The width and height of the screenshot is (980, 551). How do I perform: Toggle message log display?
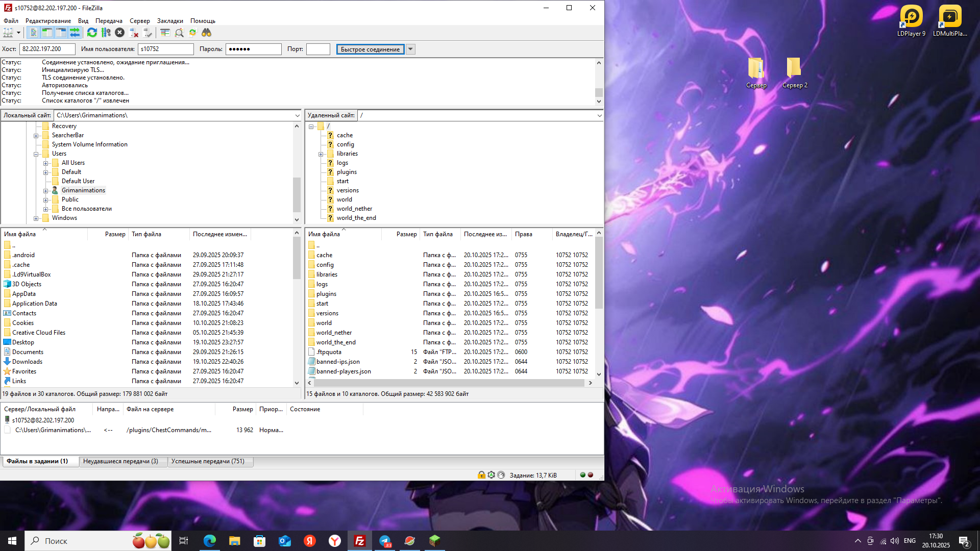(33, 33)
